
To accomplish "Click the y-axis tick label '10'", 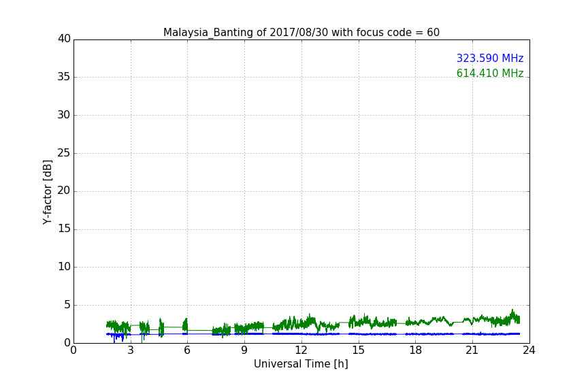I will click(64, 267).
